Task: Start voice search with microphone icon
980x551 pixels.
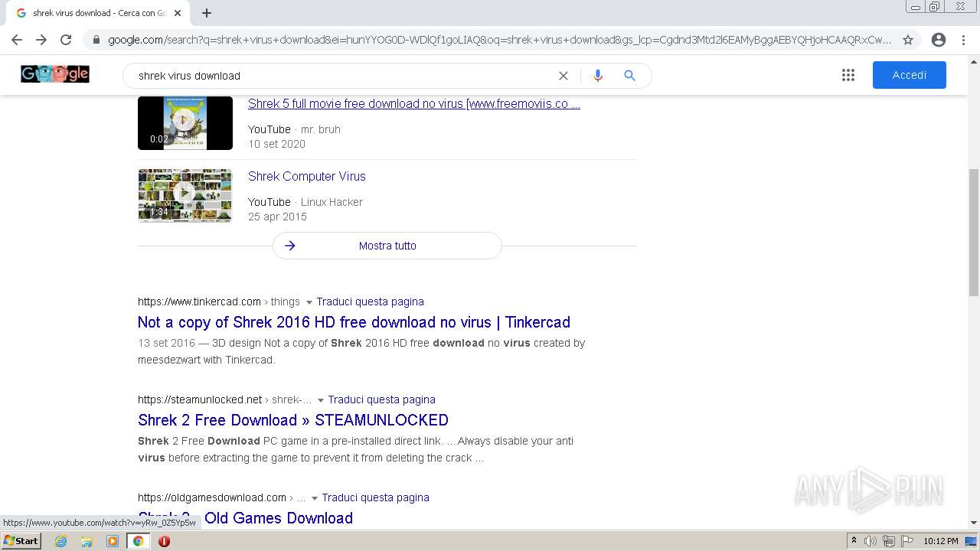Action: [598, 76]
